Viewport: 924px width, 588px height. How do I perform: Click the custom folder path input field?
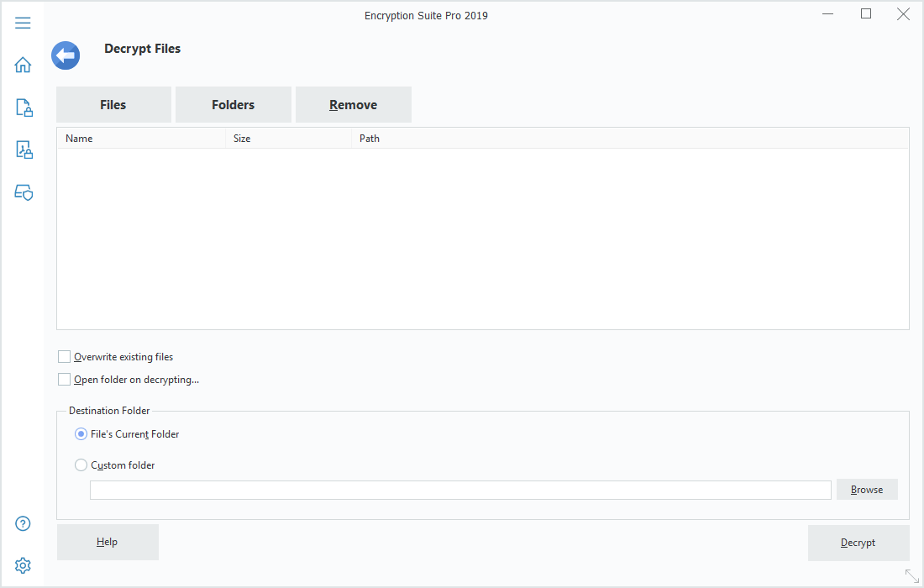460,491
